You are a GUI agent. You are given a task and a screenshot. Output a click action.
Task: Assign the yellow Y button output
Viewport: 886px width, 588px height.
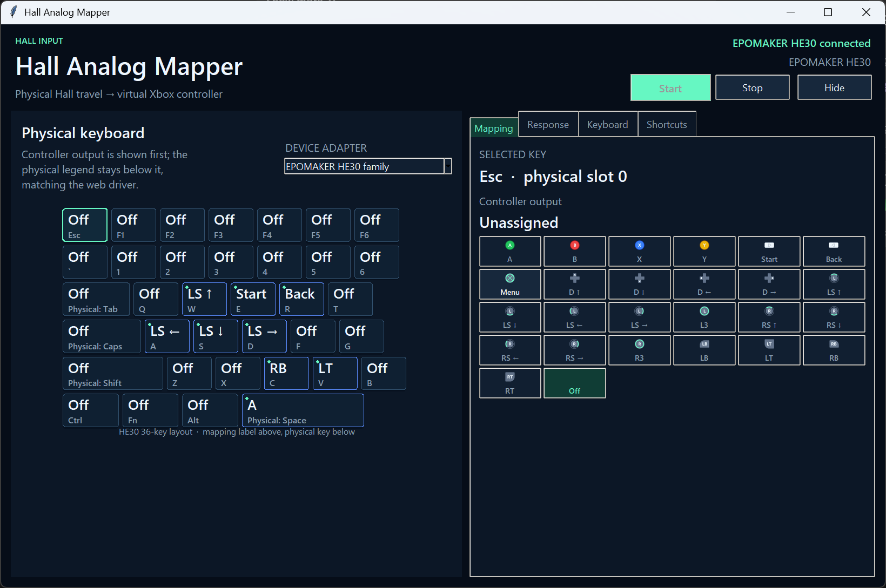(x=704, y=251)
